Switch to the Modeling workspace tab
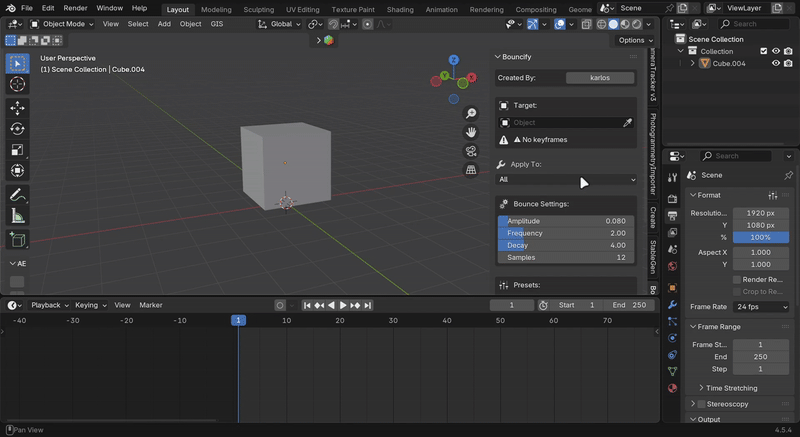Image resolution: width=800 pixels, height=437 pixels. point(216,9)
